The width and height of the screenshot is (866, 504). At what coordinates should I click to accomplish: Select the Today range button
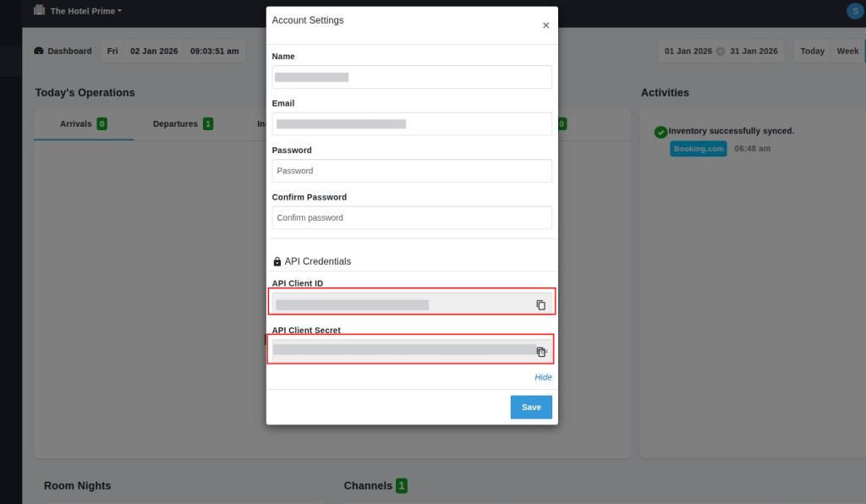click(812, 51)
